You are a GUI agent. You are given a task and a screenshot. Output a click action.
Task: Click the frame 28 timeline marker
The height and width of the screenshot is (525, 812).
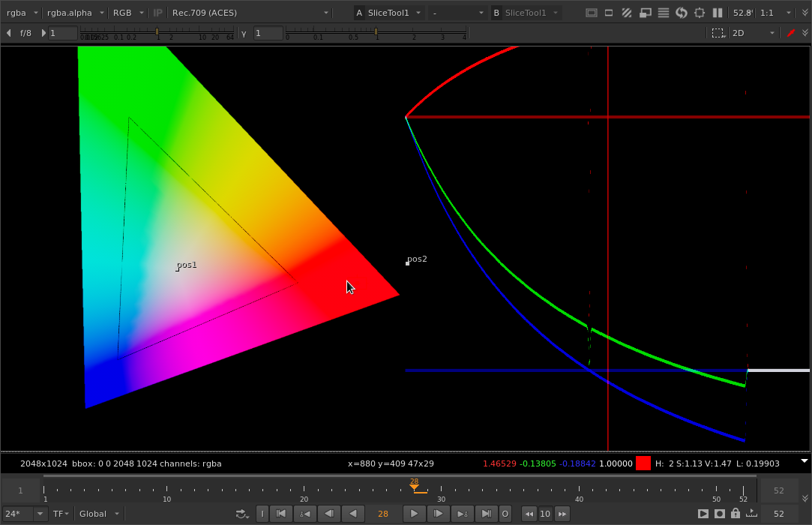click(x=415, y=484)
